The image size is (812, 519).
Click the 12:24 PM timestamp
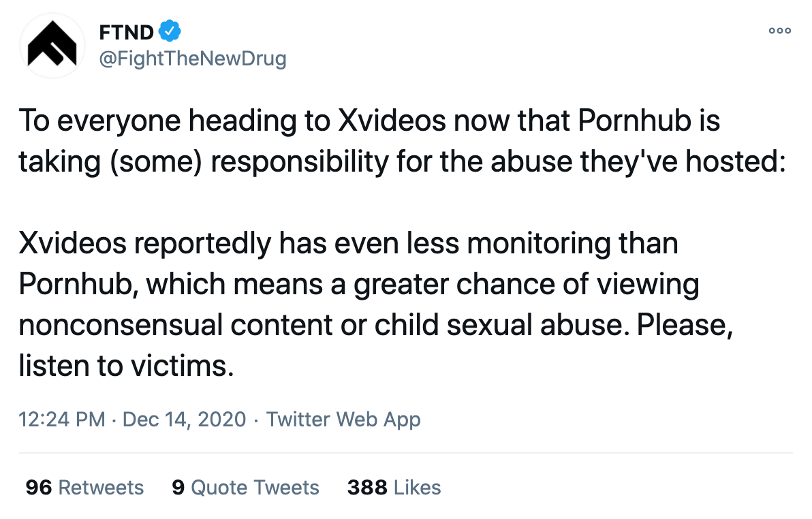[x=62, y=419]
